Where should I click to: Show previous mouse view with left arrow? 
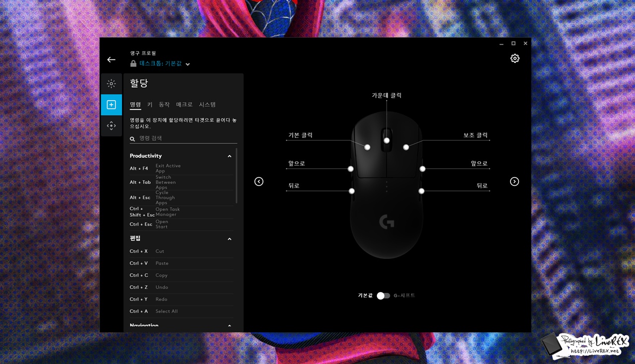259,182
